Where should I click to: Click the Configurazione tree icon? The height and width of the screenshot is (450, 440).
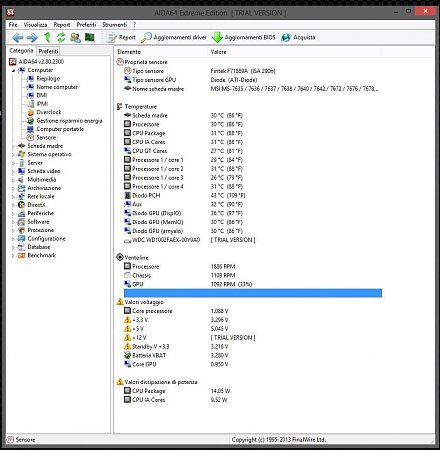click(x=21, y=239)
